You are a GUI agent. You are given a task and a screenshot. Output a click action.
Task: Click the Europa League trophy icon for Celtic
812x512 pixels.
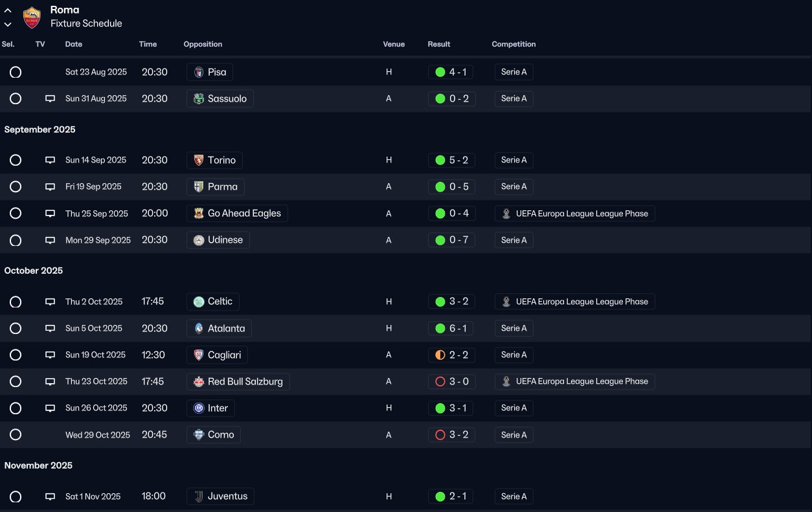click(x=506, y=302)
